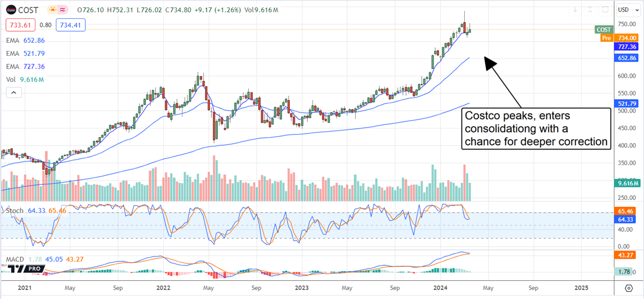Select the Vol 9.616M legend entry
Image resolution: width=644 pixels, height=299 pixels.
coord(25,79)
